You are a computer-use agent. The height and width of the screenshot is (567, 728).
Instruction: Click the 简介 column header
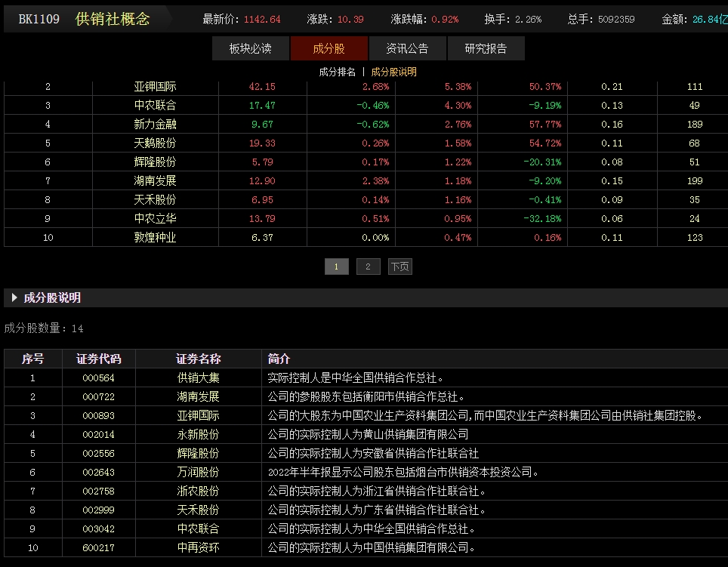pyautogui.click(x=279, y=359)
